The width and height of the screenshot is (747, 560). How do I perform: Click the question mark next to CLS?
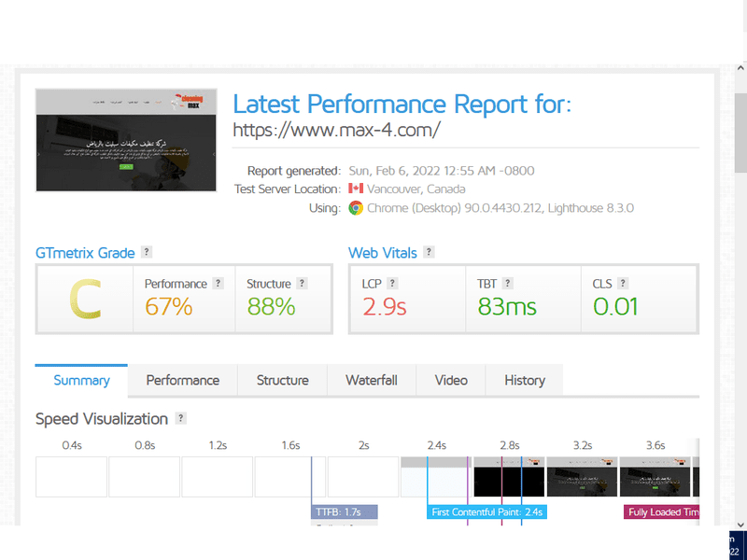(x=622, y=284)
